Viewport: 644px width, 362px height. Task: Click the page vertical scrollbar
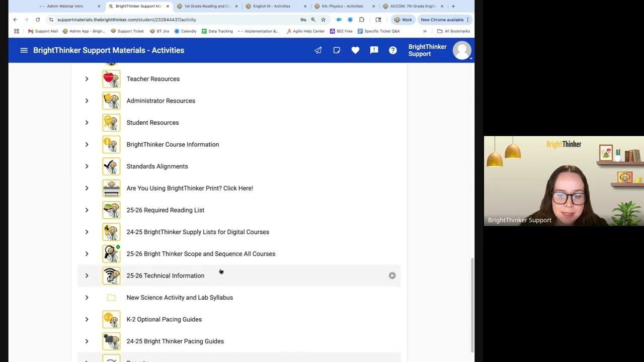click(472, 305)
